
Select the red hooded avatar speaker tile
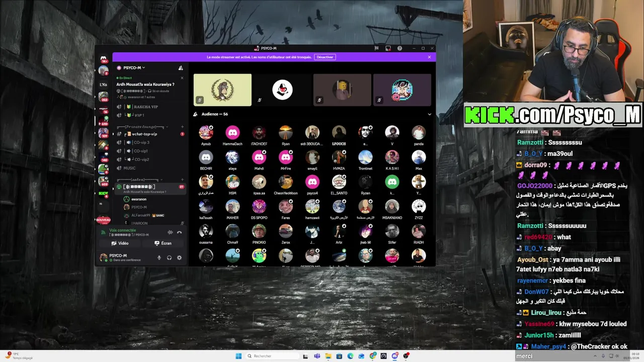point(282,90)
